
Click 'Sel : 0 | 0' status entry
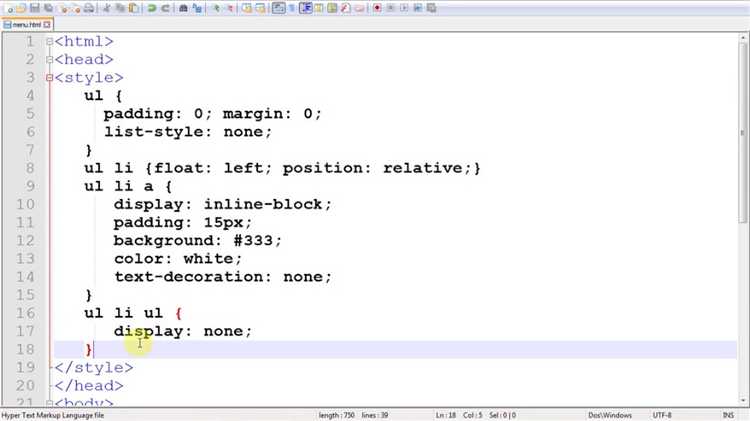tap(502, 415)
